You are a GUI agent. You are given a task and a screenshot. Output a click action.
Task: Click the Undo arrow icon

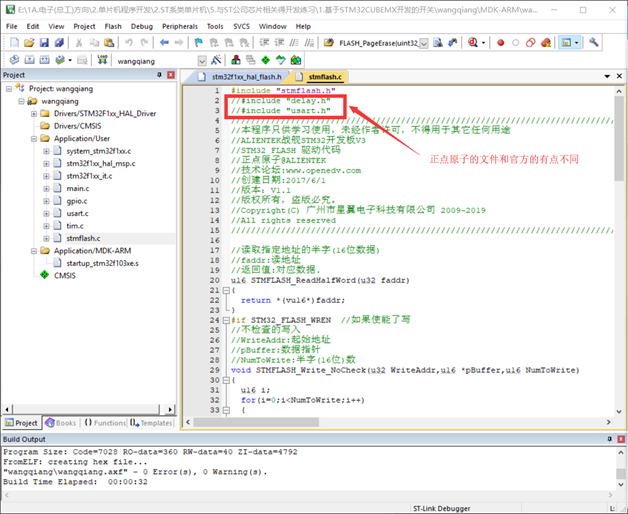coord(130,43)
